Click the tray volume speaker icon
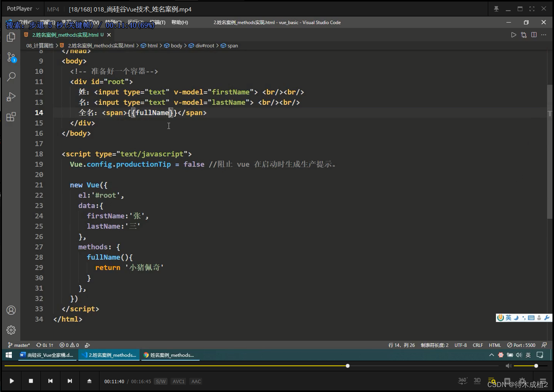Viewport: 554px width, 392px height. point(518,355)
